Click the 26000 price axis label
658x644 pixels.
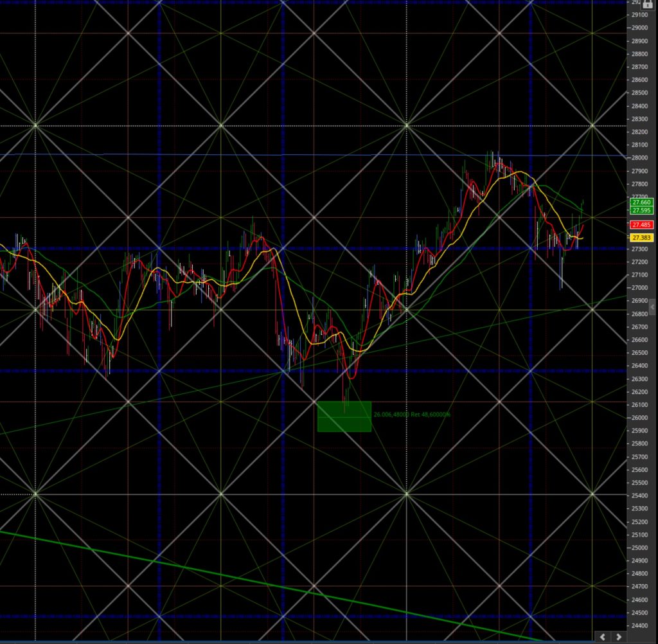[x=639, y=418]
